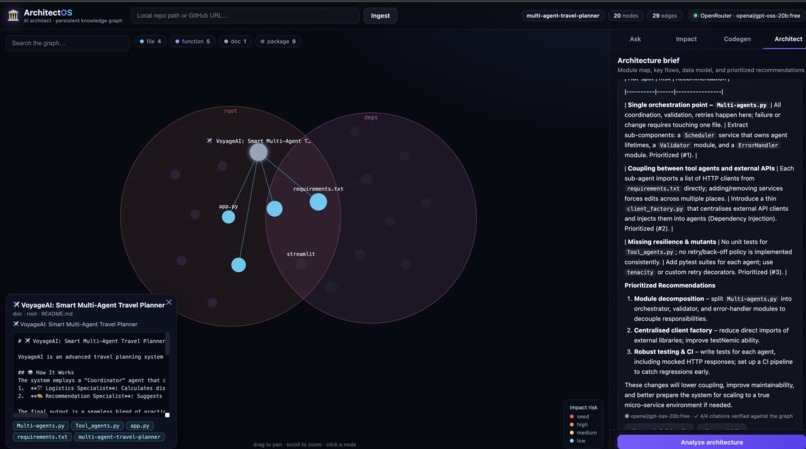Click the Scheduler code token in the brief
Screen dimensions: 806x449
[x=699, y=135]
